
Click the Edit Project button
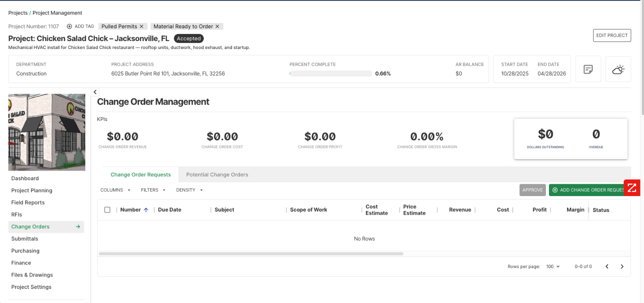[x=612, y=35]
